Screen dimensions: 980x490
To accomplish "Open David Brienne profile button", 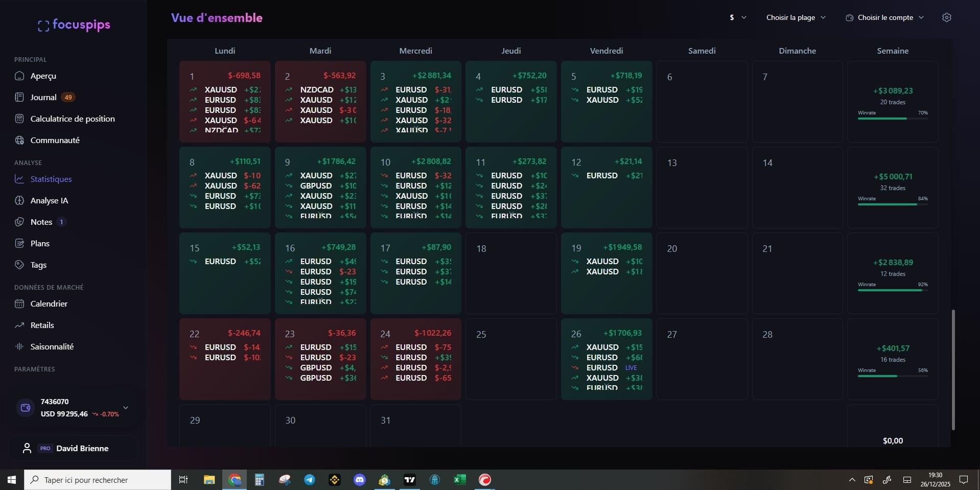I will pos(73,448).
